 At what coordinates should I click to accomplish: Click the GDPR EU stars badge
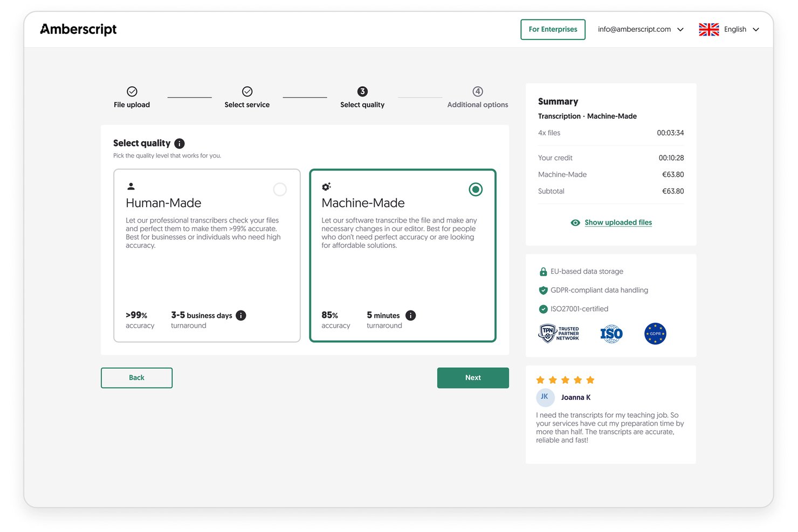click(656, 334)
